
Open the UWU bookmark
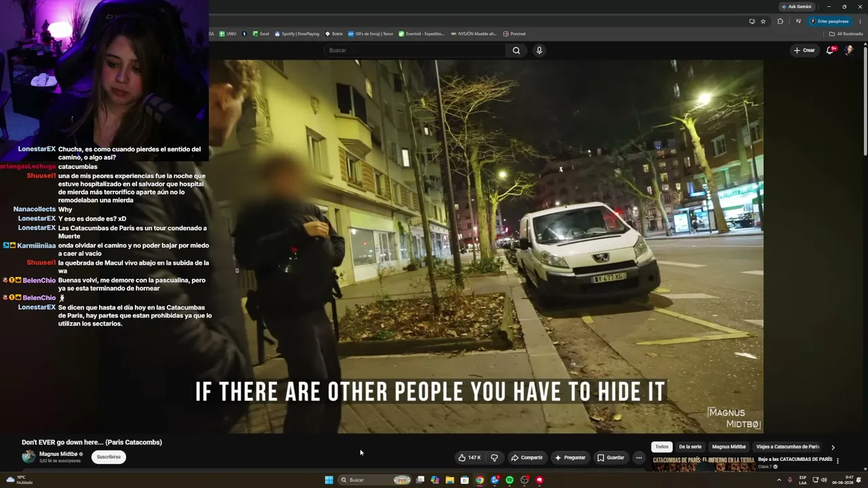[228, 34]
